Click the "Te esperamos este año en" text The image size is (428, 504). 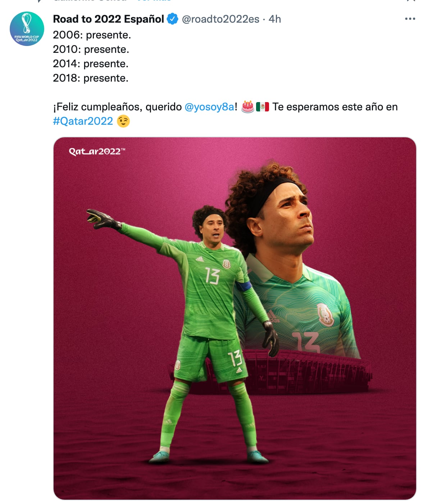(x=335, y=107)
